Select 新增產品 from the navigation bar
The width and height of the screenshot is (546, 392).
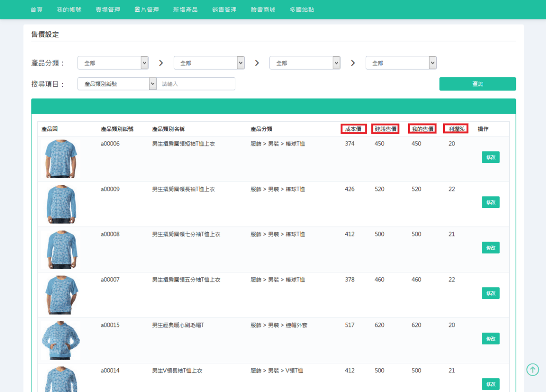click(x=185, y=9)
